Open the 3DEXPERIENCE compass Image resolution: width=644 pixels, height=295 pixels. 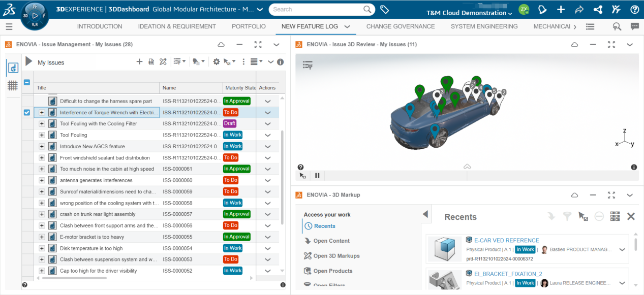(36, 15)
